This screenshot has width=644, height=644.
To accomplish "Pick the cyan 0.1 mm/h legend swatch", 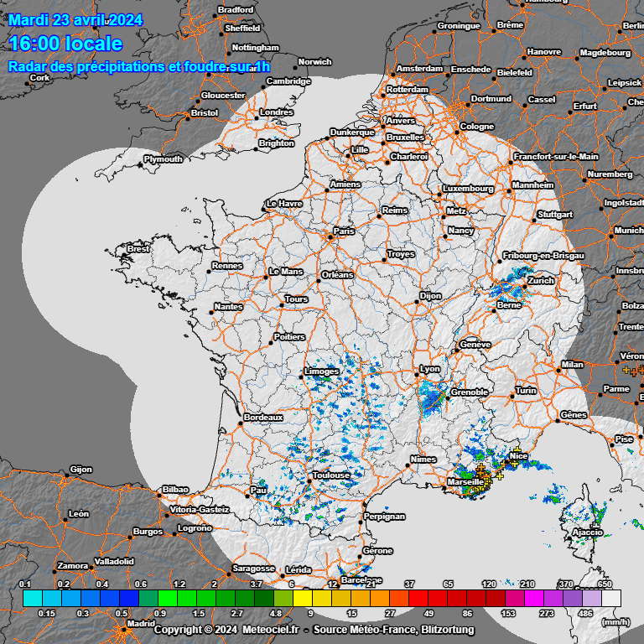I will pyautogui.click(x=32, y=598).
